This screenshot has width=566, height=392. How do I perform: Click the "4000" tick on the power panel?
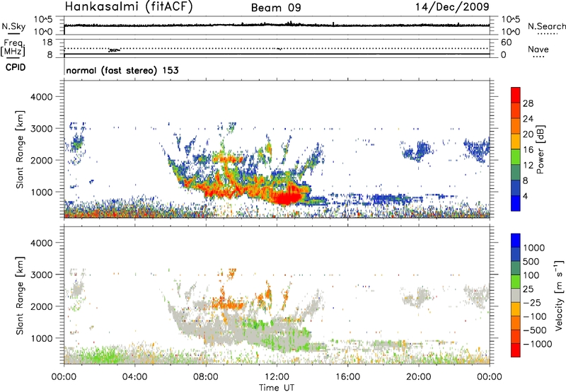(x=42, y=97)
